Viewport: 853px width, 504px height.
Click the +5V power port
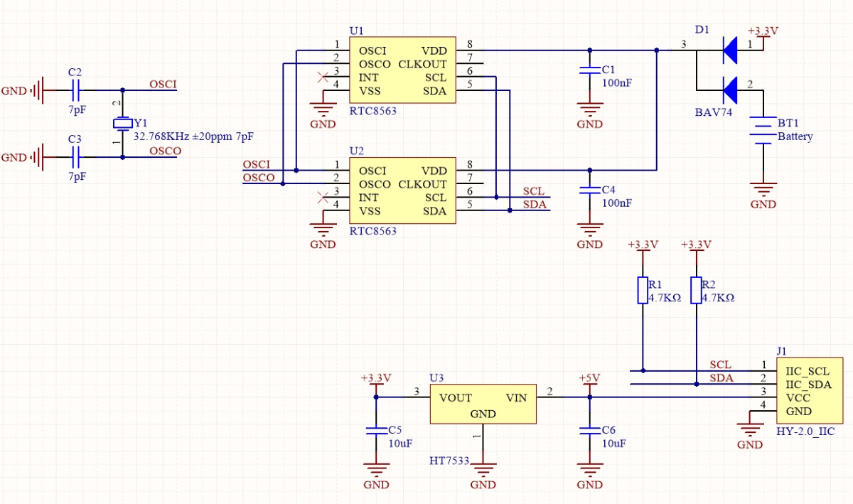589,382
